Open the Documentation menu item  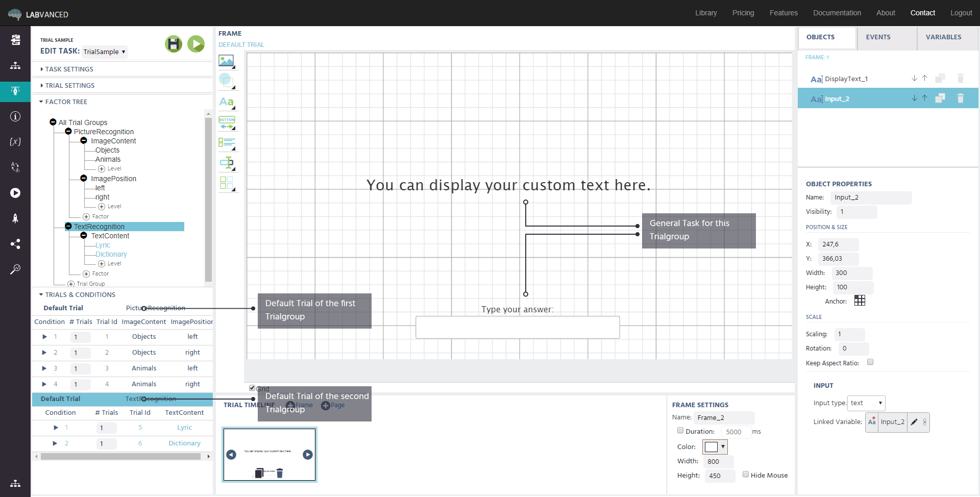pyautogui.click(x=837, y=13)
